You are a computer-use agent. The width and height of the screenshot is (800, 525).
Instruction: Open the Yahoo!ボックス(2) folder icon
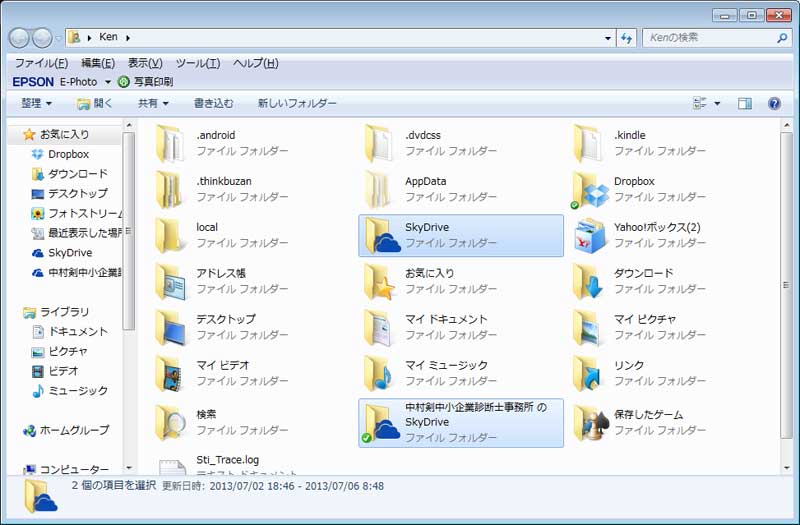(x=591, y=235)
